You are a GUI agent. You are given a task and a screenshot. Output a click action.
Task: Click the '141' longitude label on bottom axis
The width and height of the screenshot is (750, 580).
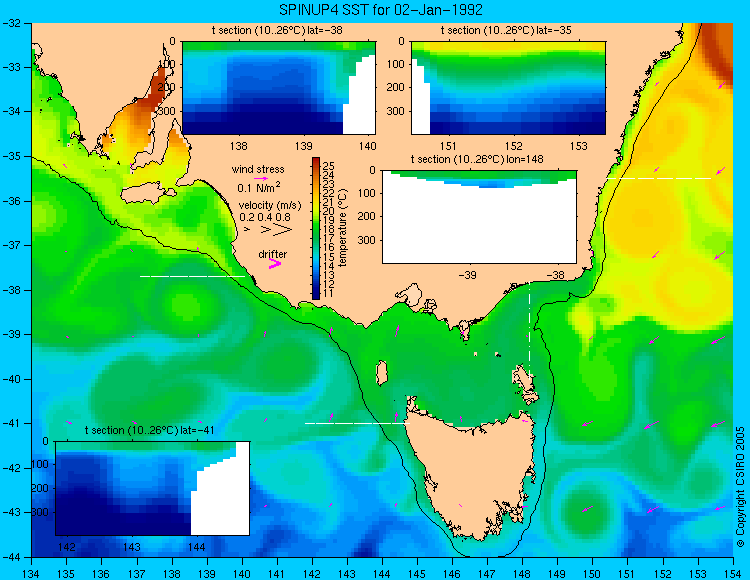tap(276, 574)
